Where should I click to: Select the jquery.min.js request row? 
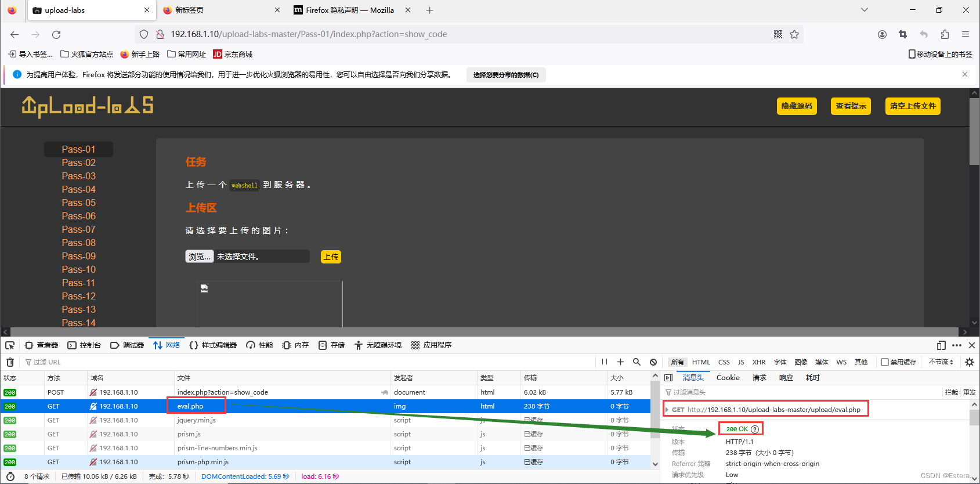(326, 420)
